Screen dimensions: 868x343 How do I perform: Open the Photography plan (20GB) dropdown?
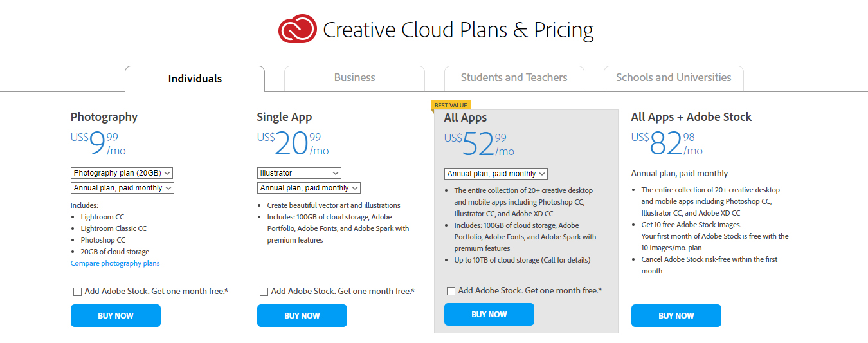tap(122, 173)
